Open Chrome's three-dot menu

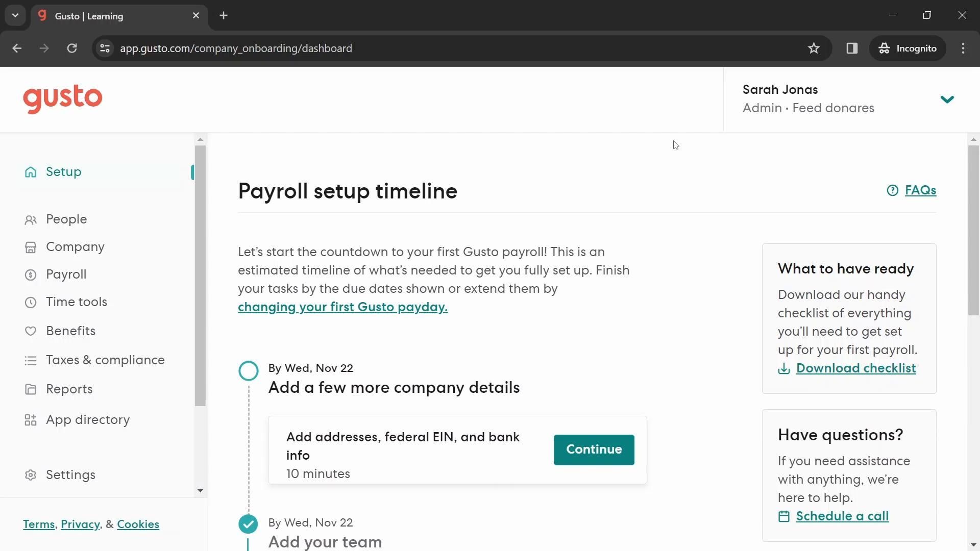(x=963, y=48)
